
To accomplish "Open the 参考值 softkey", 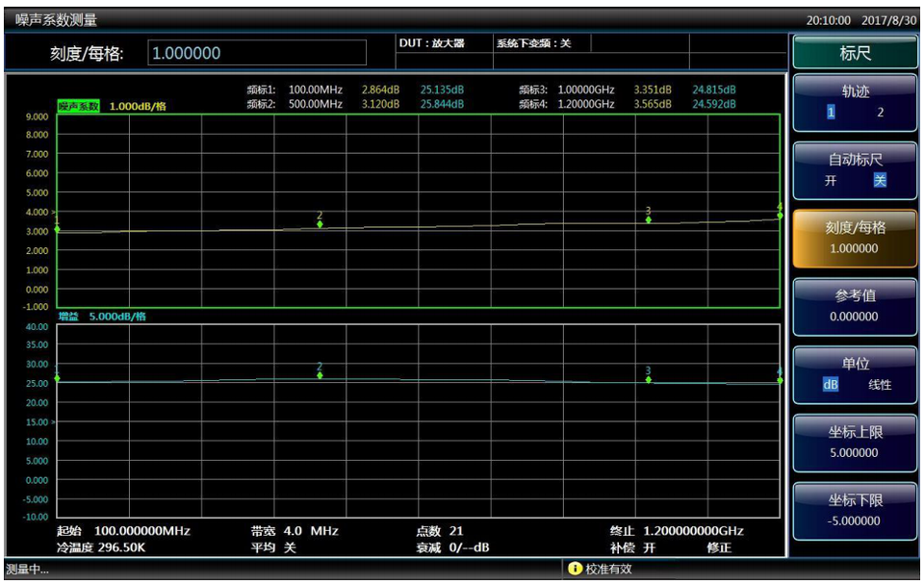I will pos(855,307).
